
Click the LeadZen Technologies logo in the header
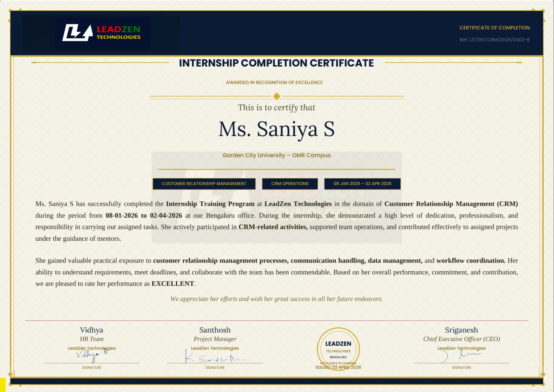pyautogui.click(x=101, y=33)
